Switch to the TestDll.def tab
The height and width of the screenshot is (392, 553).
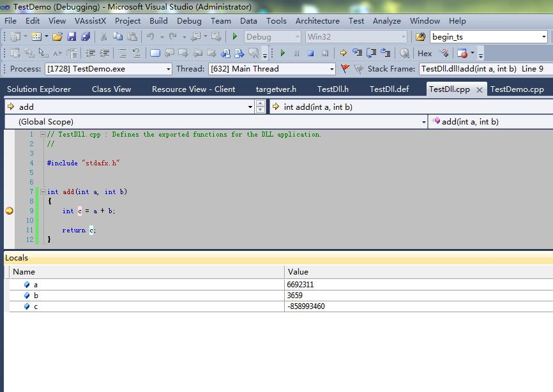[x=389, y=89]
